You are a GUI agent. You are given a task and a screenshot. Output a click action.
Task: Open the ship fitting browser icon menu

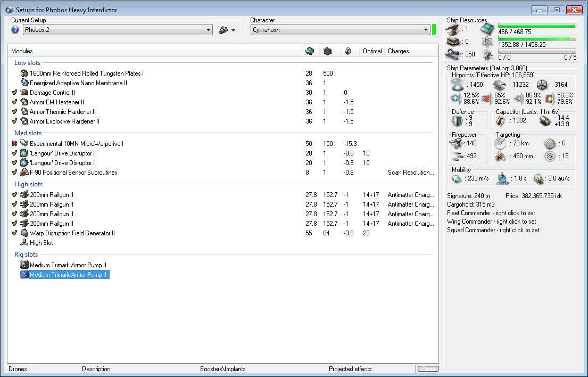[227, 30]
